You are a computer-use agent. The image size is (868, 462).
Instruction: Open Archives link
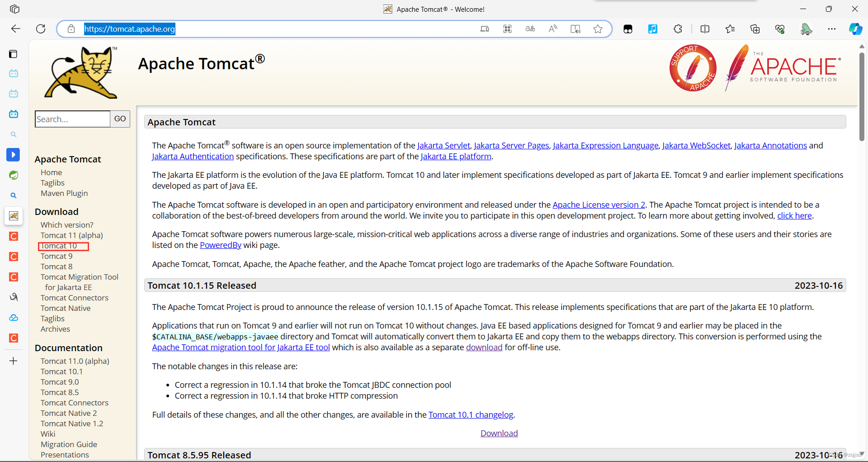coord(55,329)
